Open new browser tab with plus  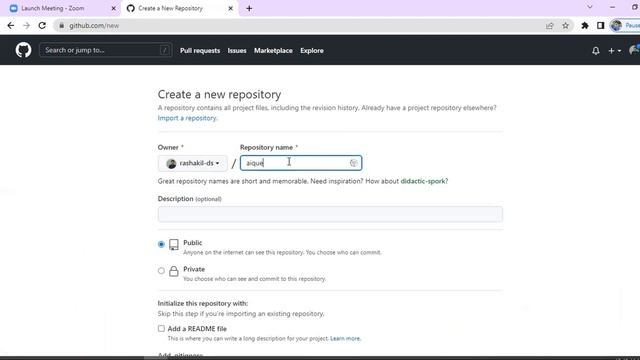pos(249,8)
